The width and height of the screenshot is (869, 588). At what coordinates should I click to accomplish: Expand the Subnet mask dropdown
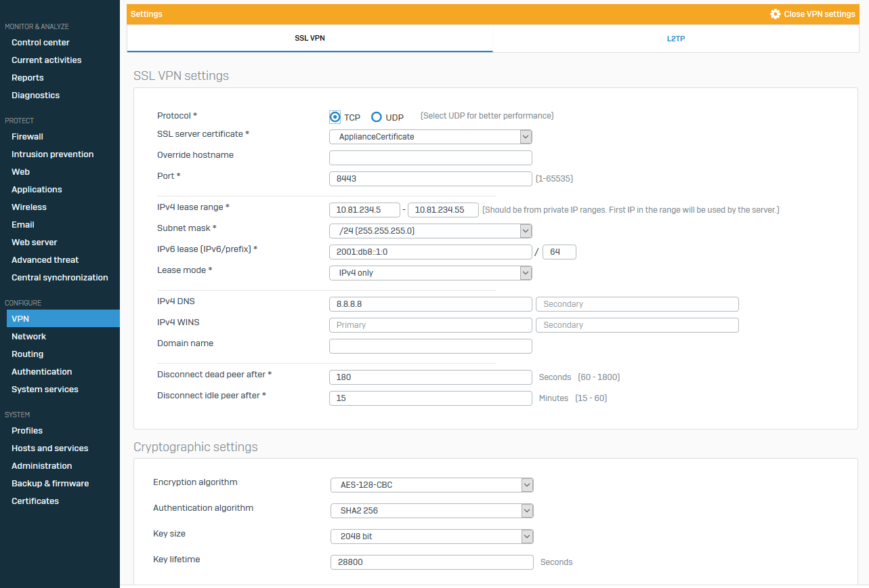[430, 231]
